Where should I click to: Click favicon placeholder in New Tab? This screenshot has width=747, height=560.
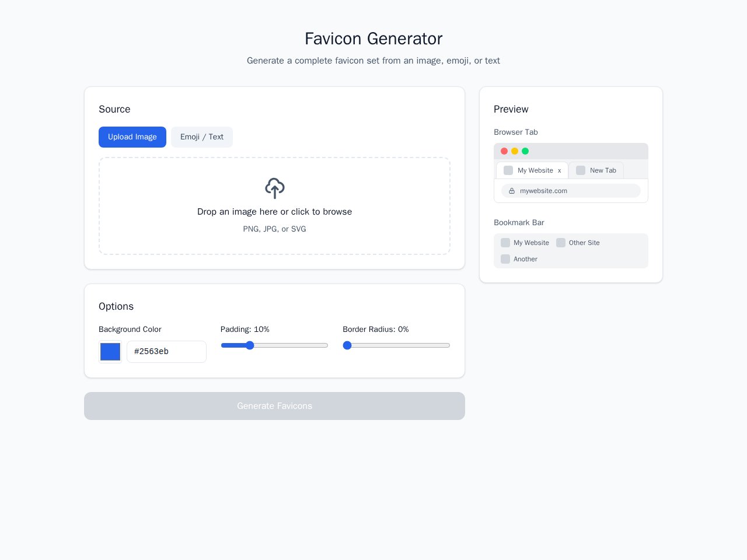[x=581, y=170]
